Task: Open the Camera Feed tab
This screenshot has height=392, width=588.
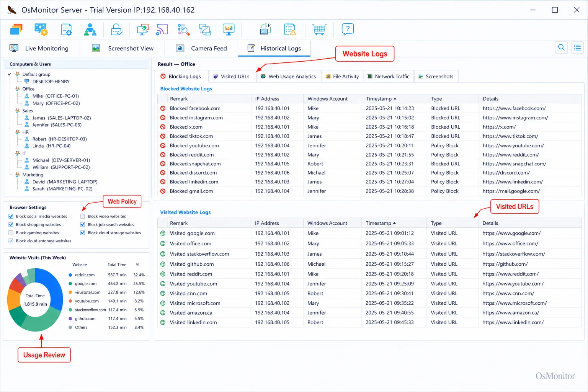Action: tap(201, 48)
